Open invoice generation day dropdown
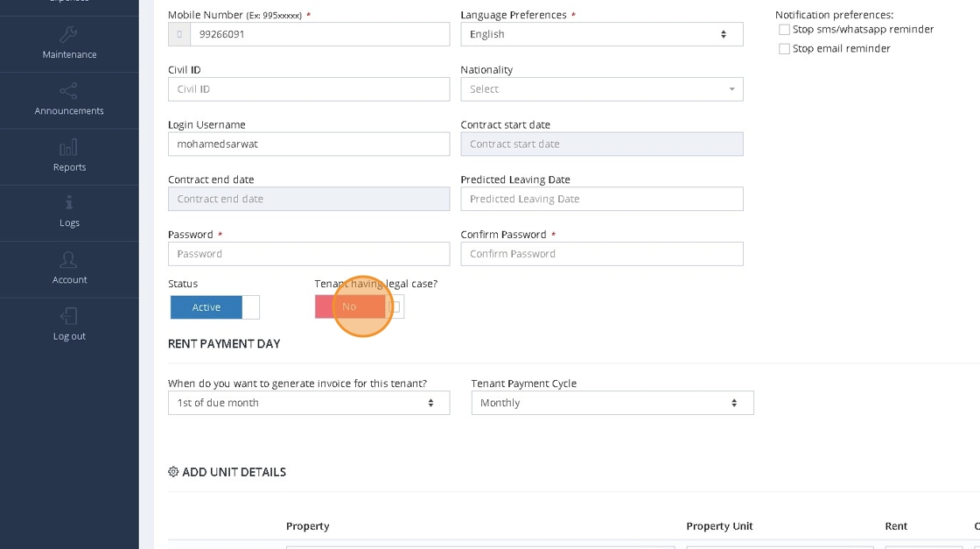Image resolution: width=980 pixels, height=549 pixels. (308, 403)
